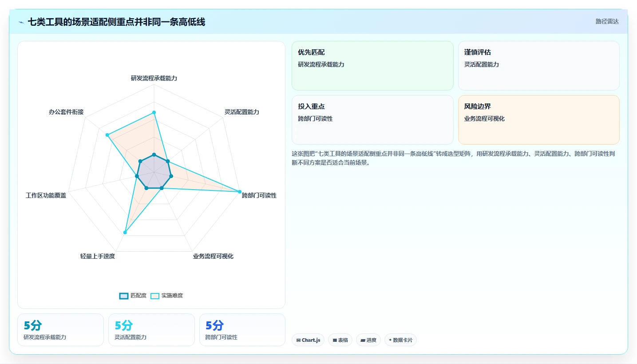Click the 业务流程可视化 radar axis label
Image resolution: width=637 pixels, height=364 pixels.
coord(213,256)
